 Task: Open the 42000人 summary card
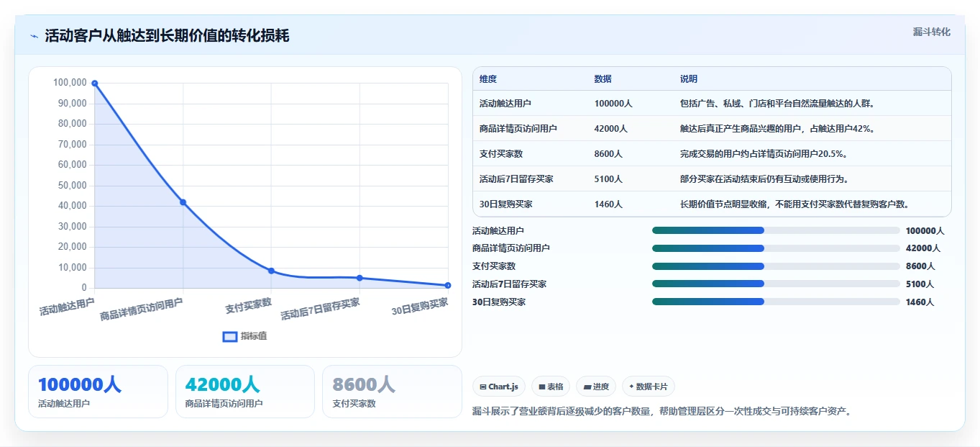(245, 392)
